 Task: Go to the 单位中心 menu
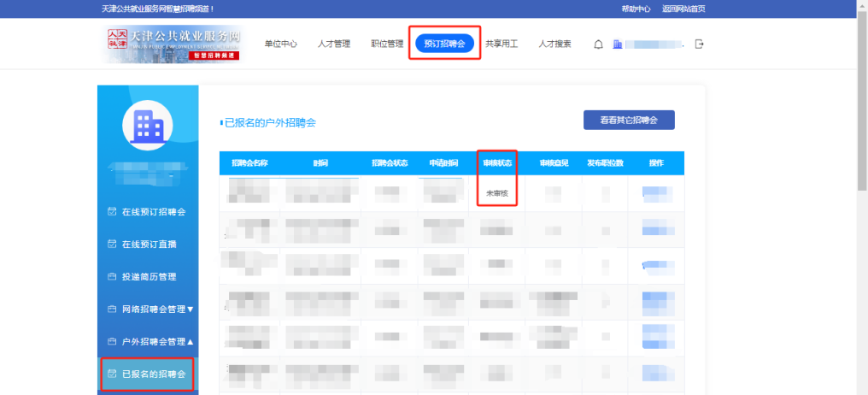pyautogui.click(x=280, y=44)
